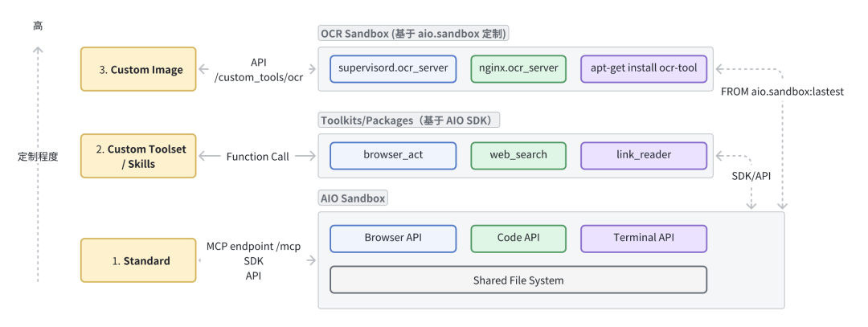Click the OCR Sandbox title label
This screenshot has height=327, width=868.
tap(414, 34)
